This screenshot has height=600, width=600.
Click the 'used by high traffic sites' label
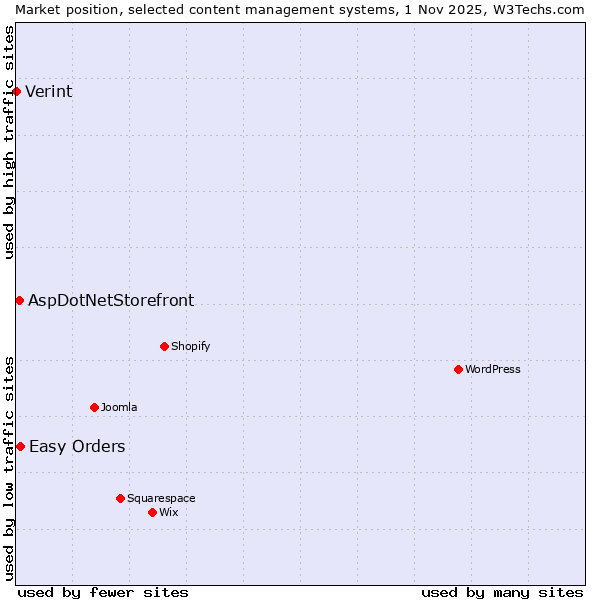tap(9, 142)
